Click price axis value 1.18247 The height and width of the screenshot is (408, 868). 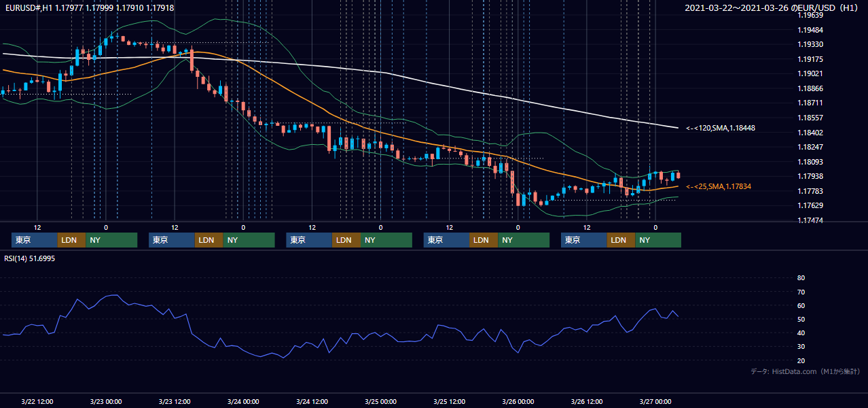[810, 147]
